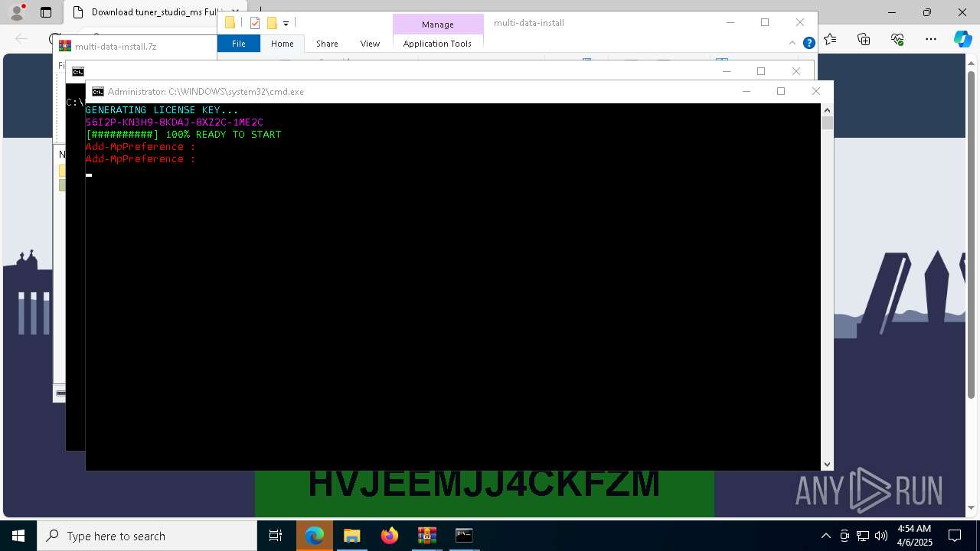Switch to View ribbon tab
The height and width of the screenshot is (551, 980).
370,44
